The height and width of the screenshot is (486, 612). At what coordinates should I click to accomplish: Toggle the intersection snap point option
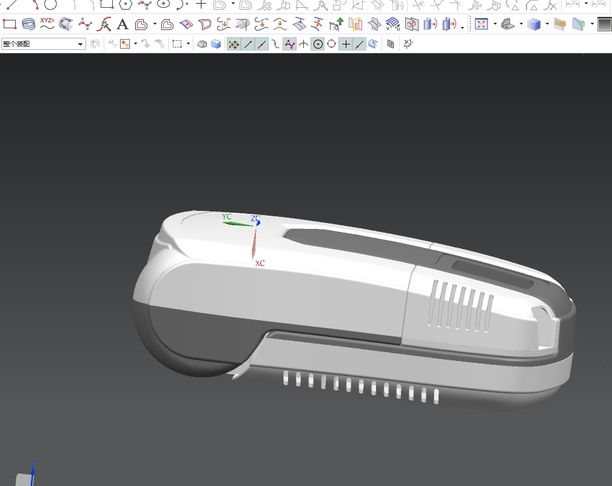[304, 44]
